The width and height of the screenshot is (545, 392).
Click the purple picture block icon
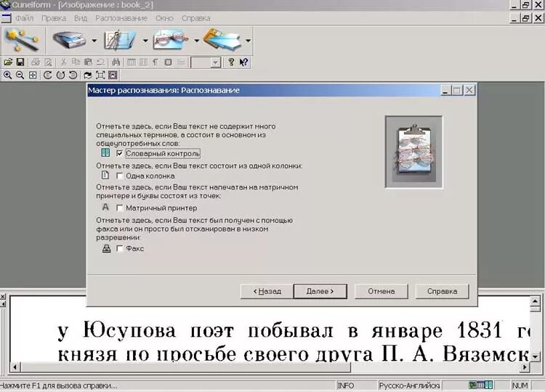click(113, 75)
